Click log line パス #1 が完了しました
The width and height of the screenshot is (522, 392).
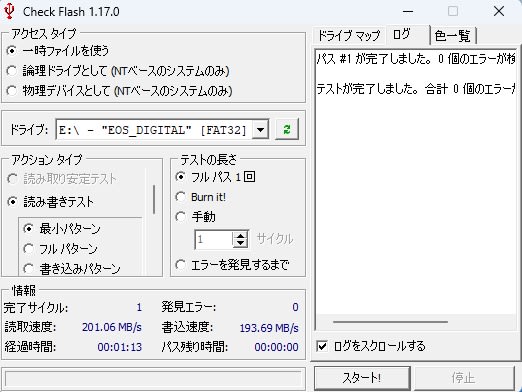point(415,59)
